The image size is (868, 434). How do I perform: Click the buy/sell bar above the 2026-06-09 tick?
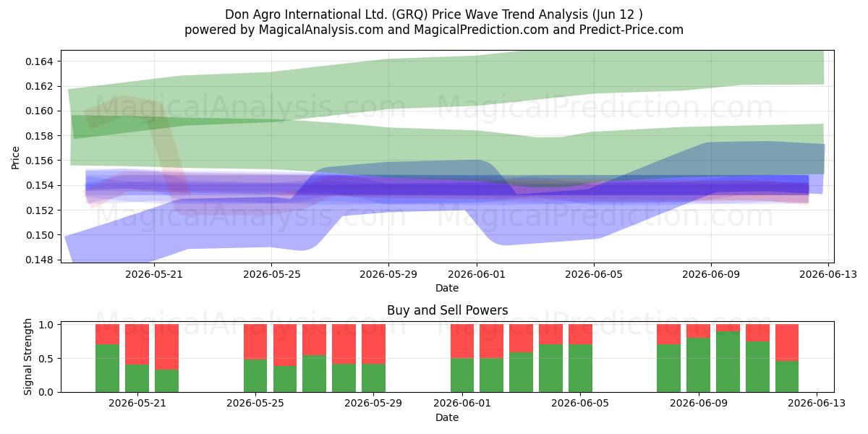click(x=699, y=358)
